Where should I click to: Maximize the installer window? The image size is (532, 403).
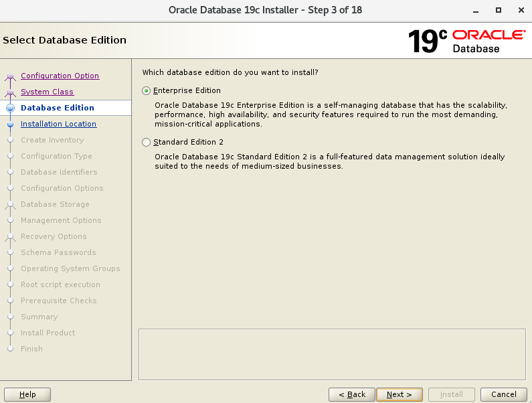499,10
